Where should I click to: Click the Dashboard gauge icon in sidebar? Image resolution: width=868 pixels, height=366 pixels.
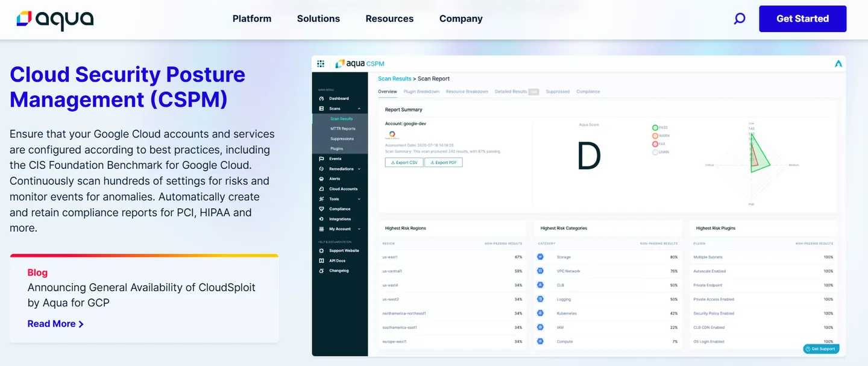(321, 98)
